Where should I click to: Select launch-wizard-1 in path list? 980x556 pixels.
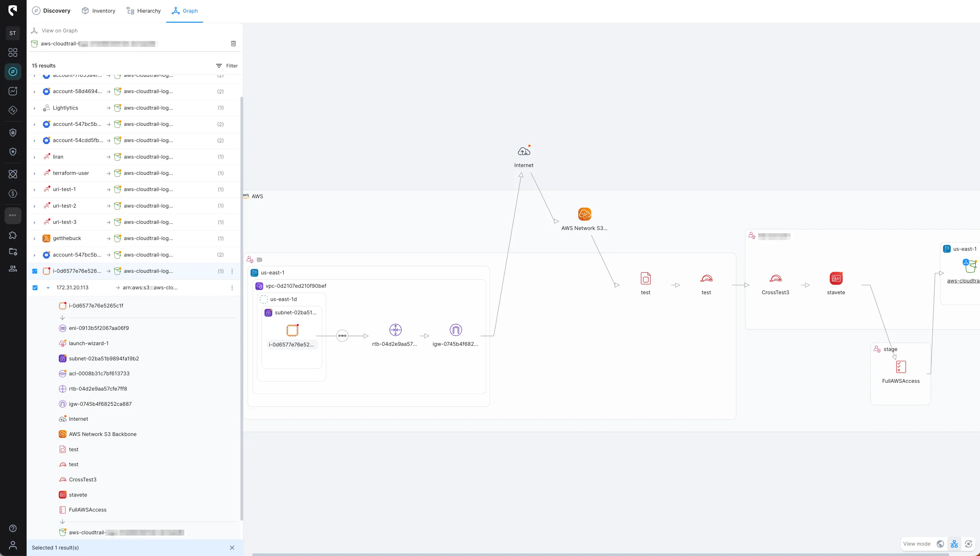click(89, 343)
